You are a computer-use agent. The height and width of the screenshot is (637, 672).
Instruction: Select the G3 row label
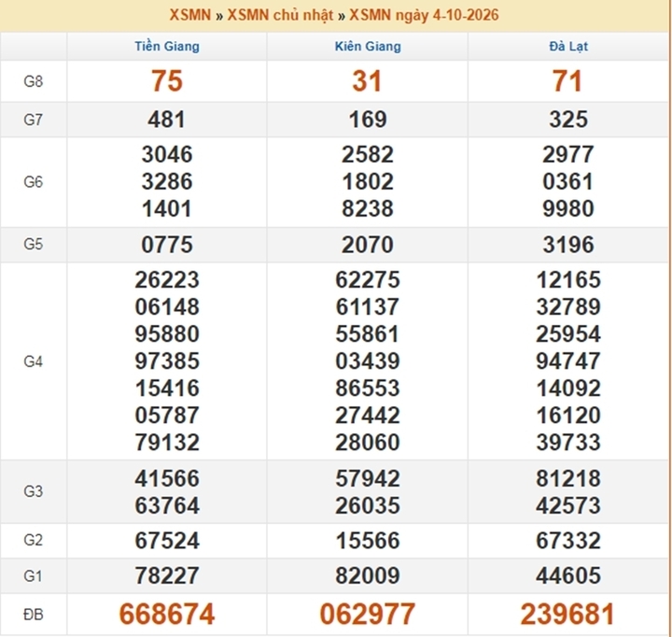click(33, 491)
